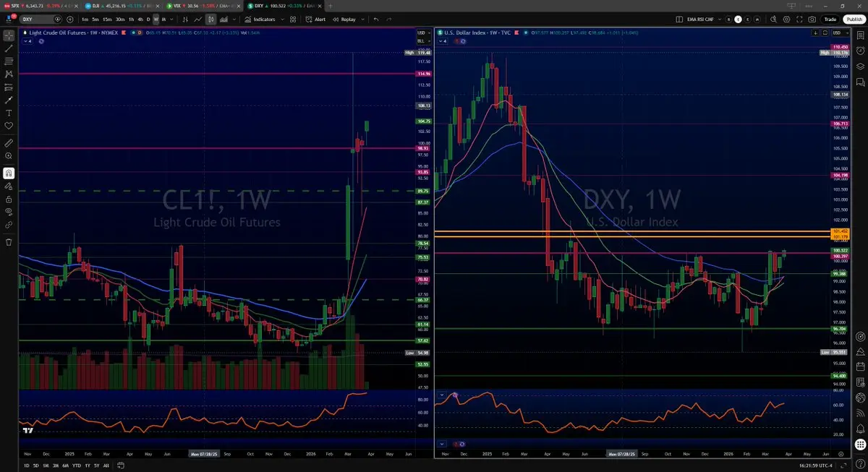868x472 pixels.
Task: Select the 30m timeframe
Action: pos(119,20)
